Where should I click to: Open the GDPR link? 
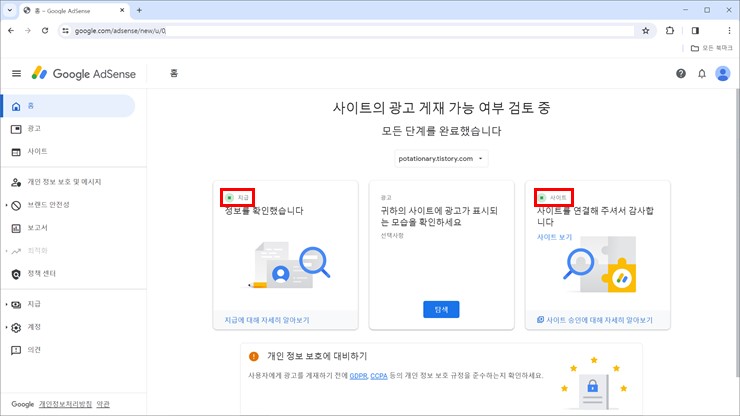pyautogui.click(x=358, y=376)
